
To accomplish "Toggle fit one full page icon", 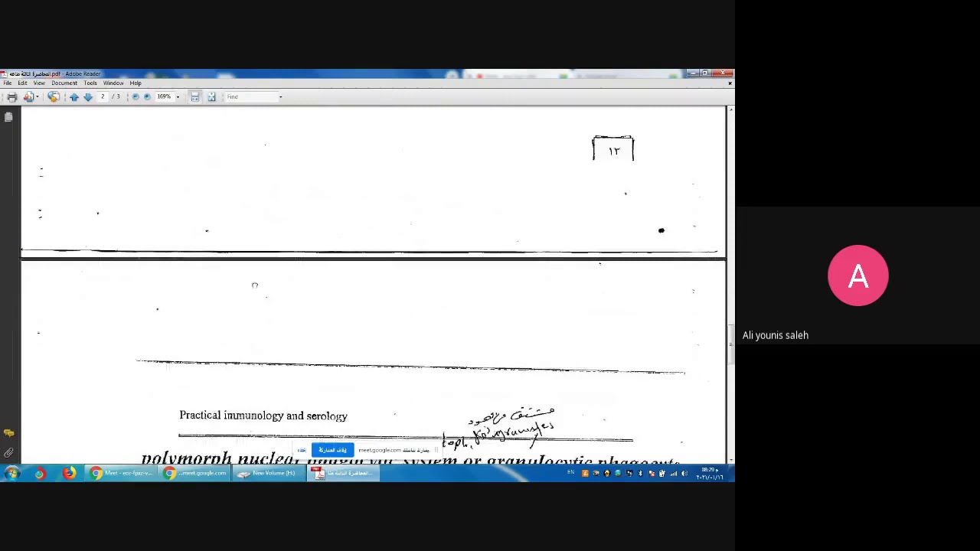I will [x=211, y=96].
